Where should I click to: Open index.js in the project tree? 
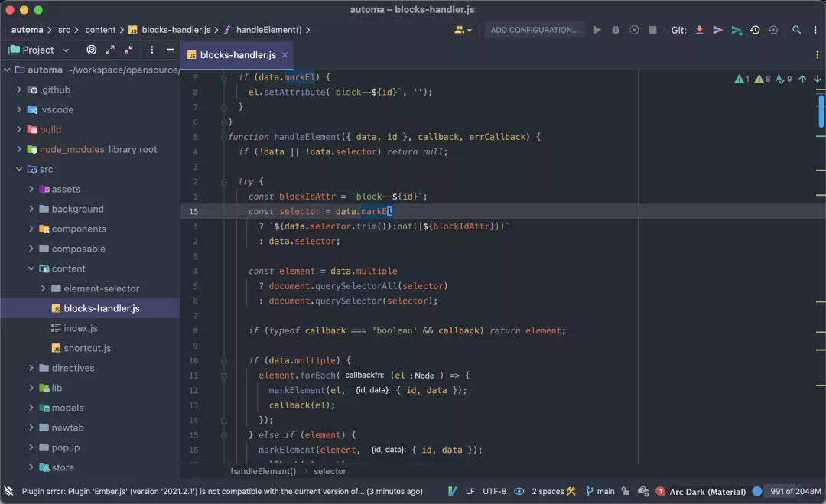pos(80,328)
